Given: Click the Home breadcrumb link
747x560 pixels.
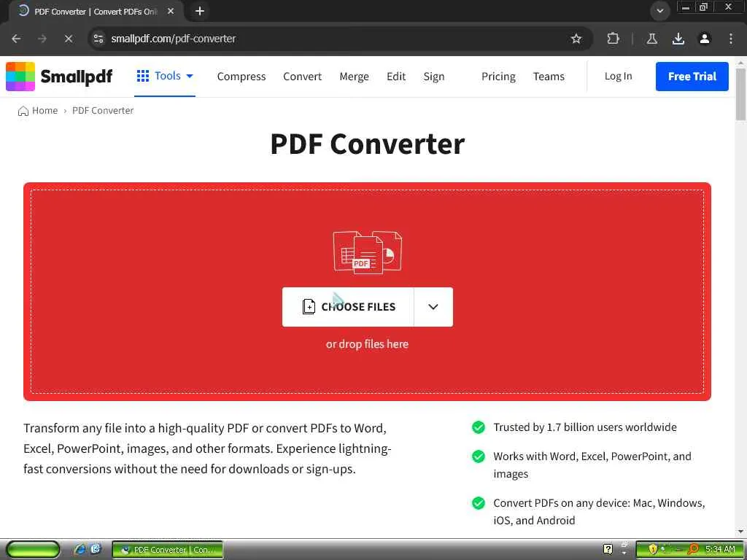Looking at the screenshot, I should [x=44, y=111].
